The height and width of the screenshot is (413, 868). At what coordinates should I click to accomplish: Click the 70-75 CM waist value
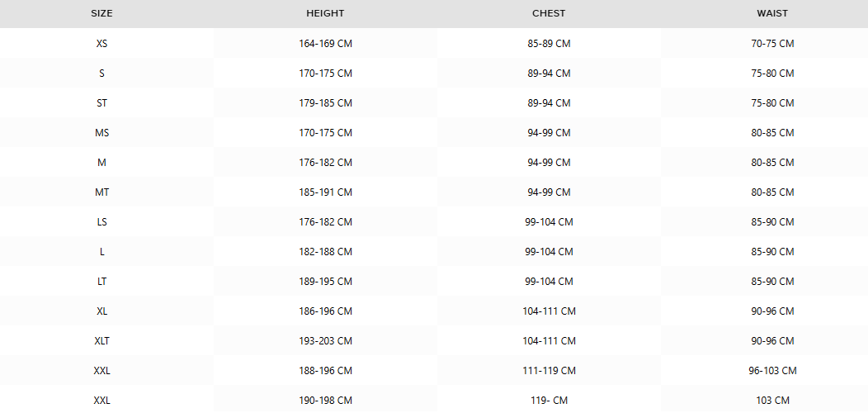[772, 43]
